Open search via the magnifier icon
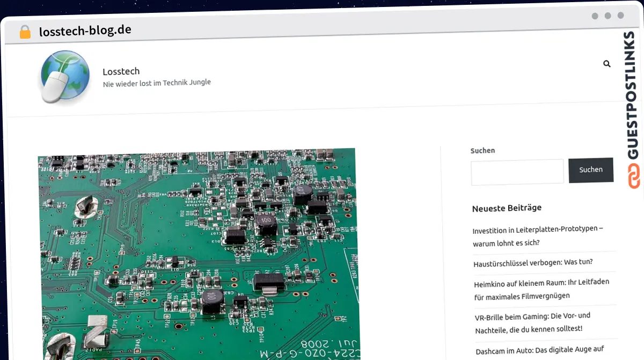The image size is (644, 360). point(606,64)
